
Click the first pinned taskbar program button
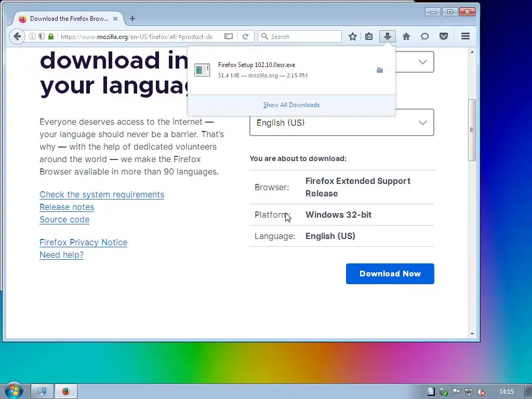pos(42,391)
